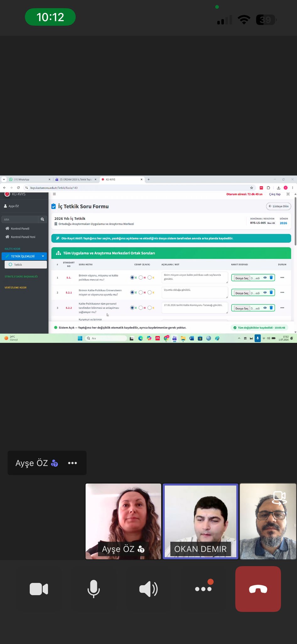This screenshot has width=297, height=644.
Task: Select H answer for question 5.1.
Action: pos(141,278)
